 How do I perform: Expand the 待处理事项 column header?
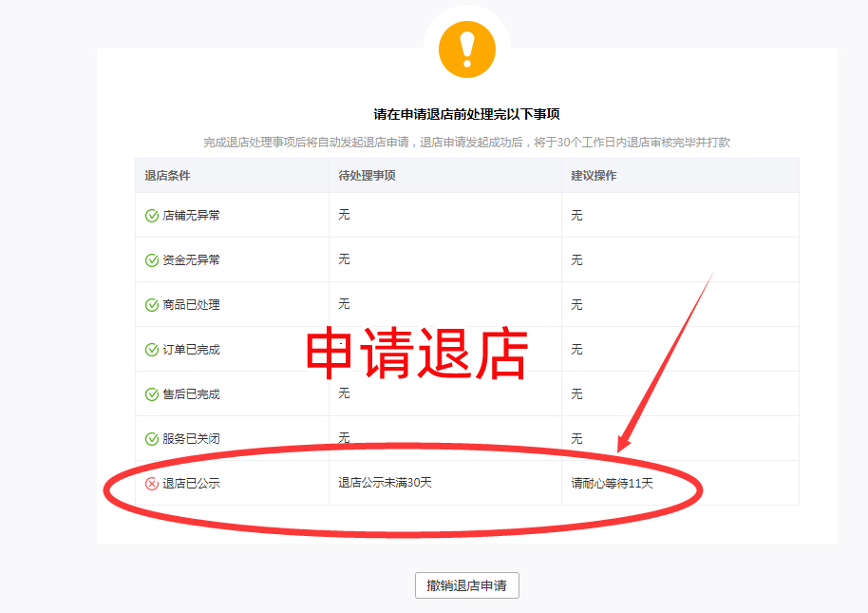(367, 176)
